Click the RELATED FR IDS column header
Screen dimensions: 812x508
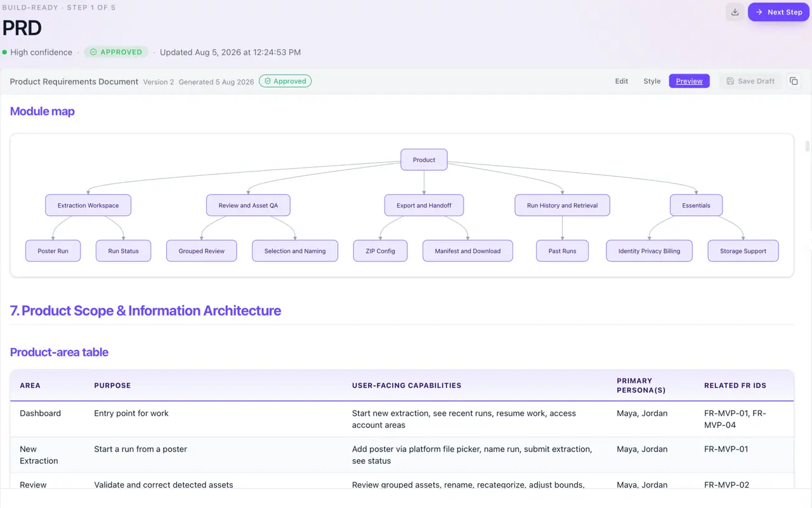(735, 385)
